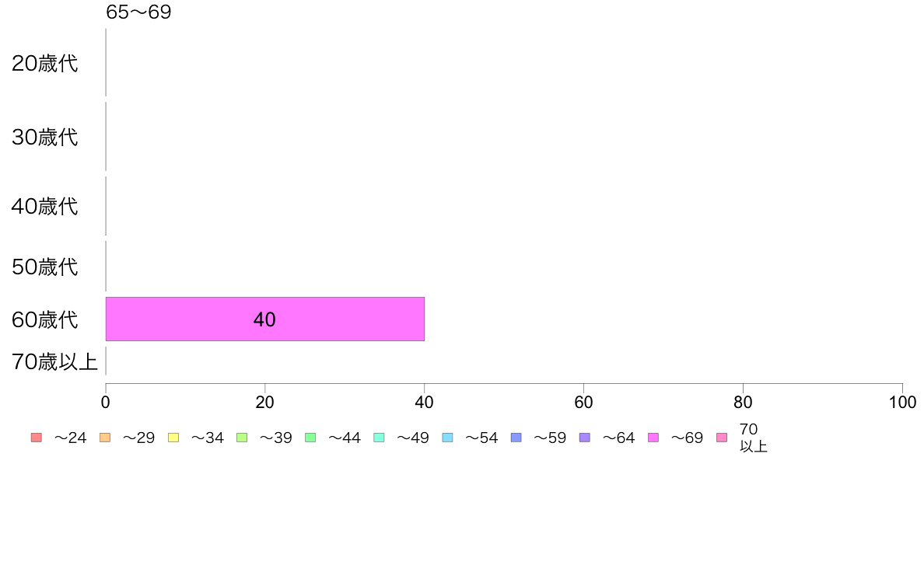
Task: Click the 70歳以上 axis label
Action: (54, 361)
